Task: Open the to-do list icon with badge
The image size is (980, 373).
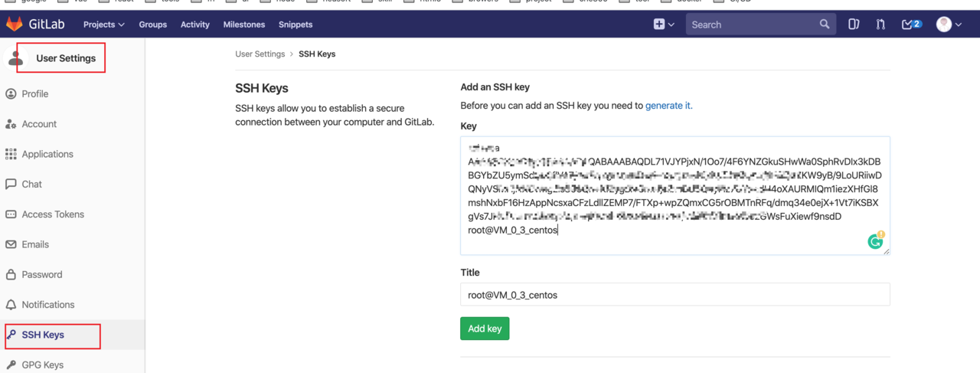Action: (x=911, y=25)
